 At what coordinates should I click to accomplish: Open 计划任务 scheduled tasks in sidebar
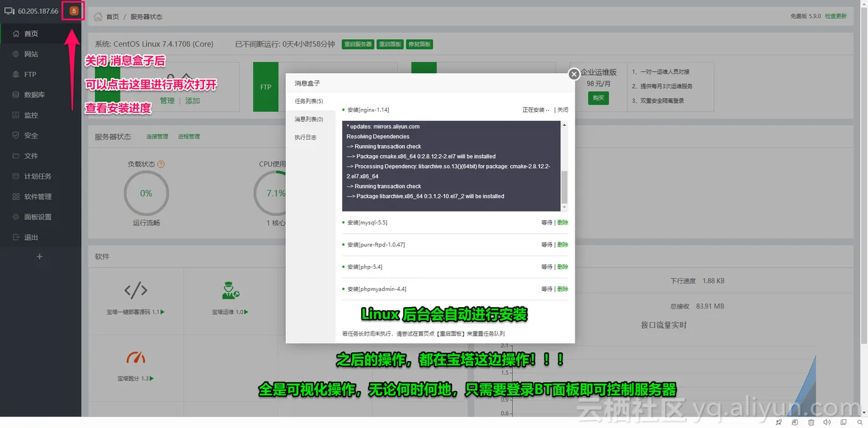(40, 177)
